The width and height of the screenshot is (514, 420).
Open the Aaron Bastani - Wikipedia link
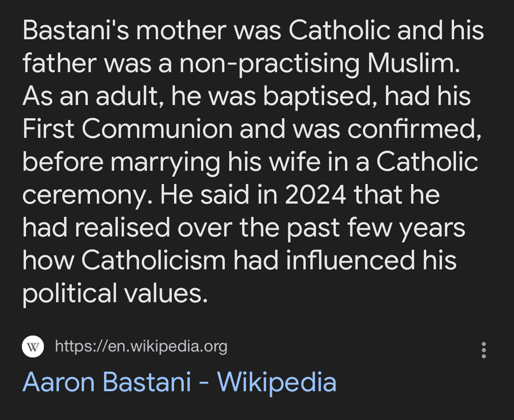click(x=179, y=382)
